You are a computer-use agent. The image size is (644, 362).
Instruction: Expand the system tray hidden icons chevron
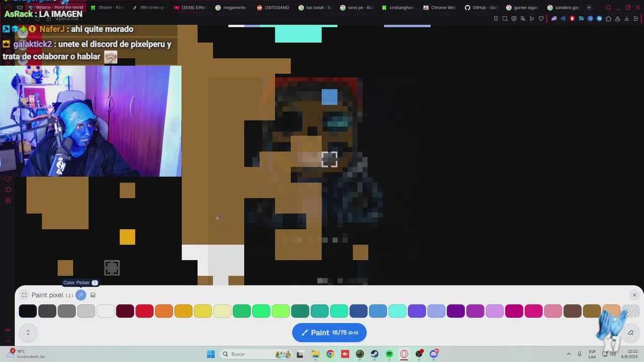point(569,354)
